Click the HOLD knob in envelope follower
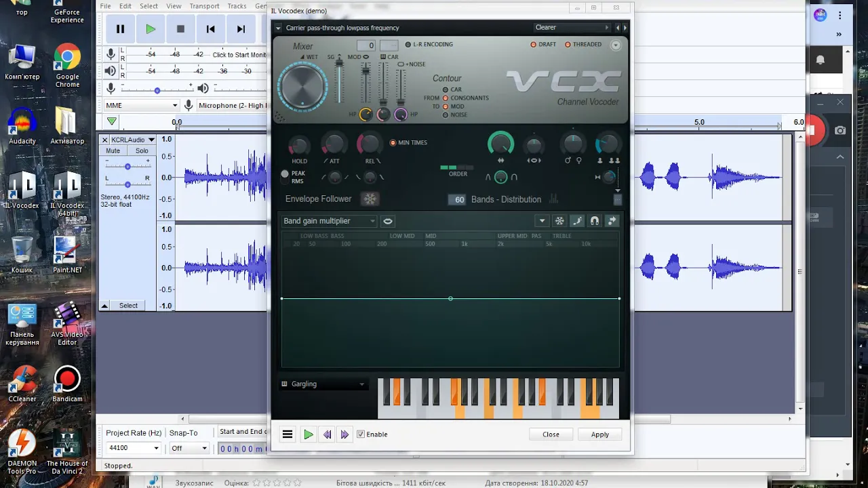This screenshot has height=488, width=868. click(299, 144)
